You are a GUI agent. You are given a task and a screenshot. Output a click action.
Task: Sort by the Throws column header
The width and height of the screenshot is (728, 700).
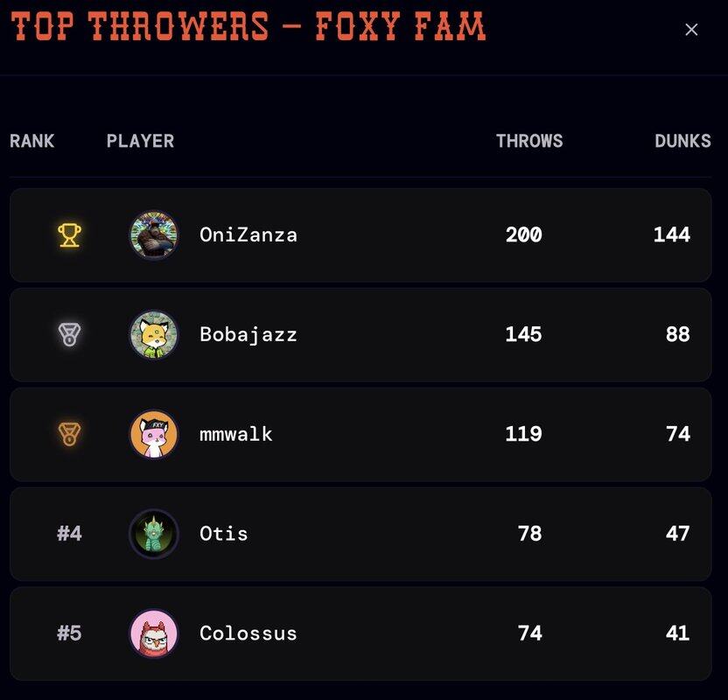[x=529, y=141]
